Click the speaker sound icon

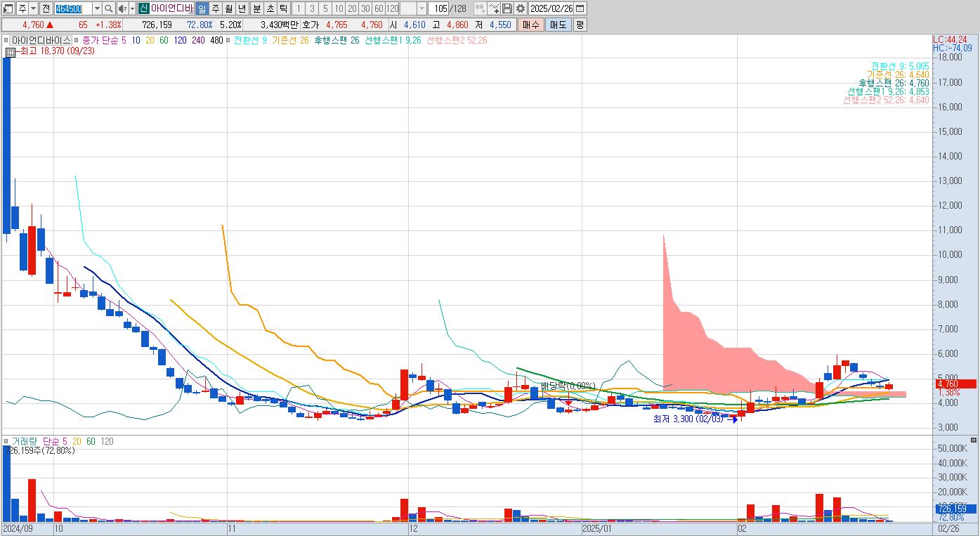click(122, 8)
